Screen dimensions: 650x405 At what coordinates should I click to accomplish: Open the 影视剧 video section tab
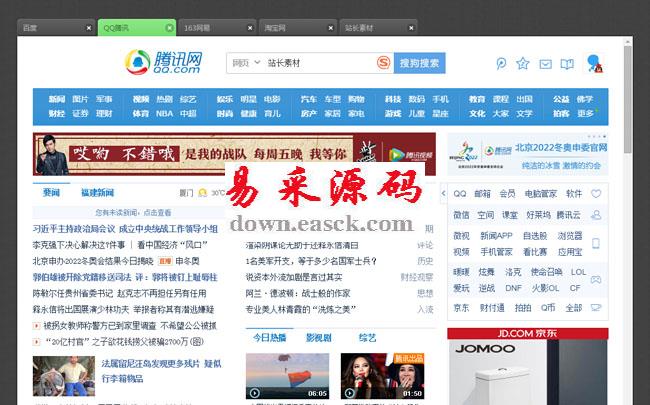coord(318,338)
